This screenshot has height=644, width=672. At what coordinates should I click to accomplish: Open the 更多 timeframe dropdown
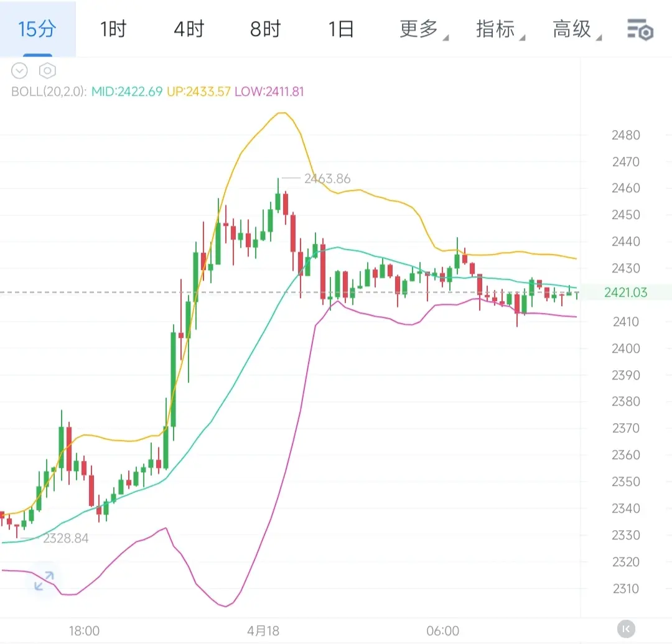tap(424, 29)
